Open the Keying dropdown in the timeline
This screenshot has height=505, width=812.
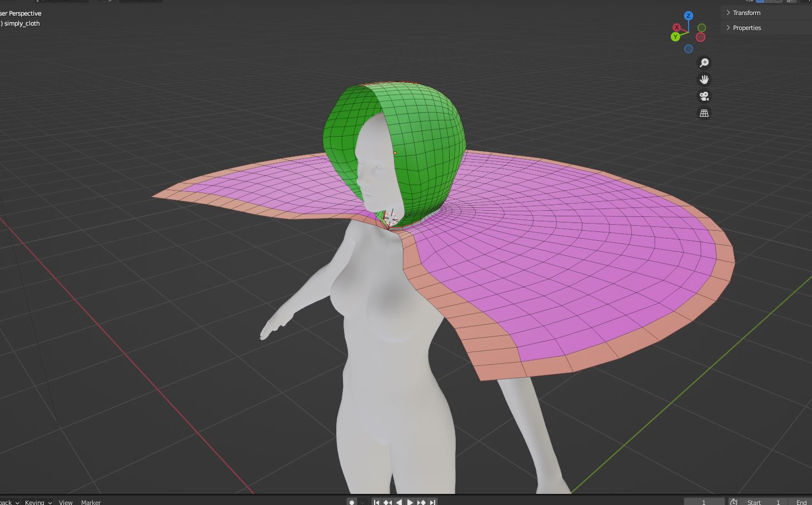point(38,502)
